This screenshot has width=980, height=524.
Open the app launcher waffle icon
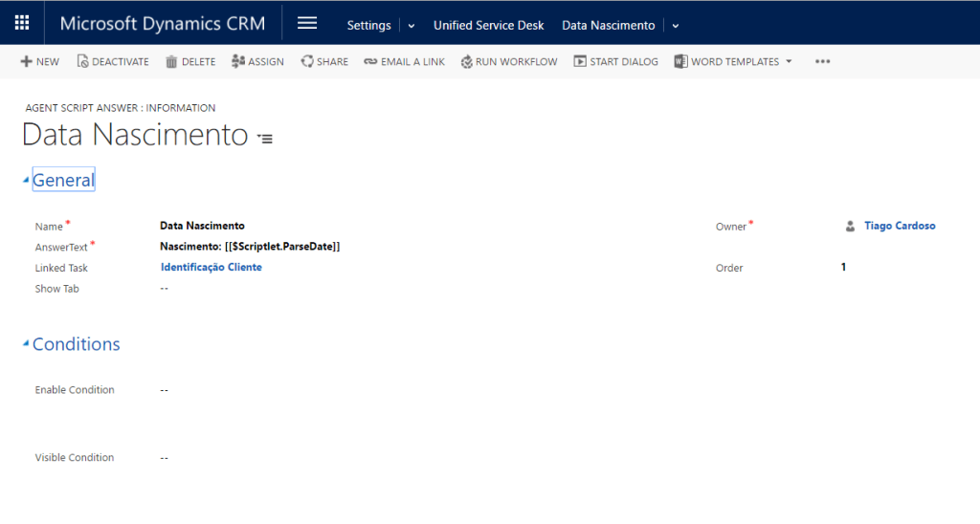pyautogui.click(x=22, y=24)
